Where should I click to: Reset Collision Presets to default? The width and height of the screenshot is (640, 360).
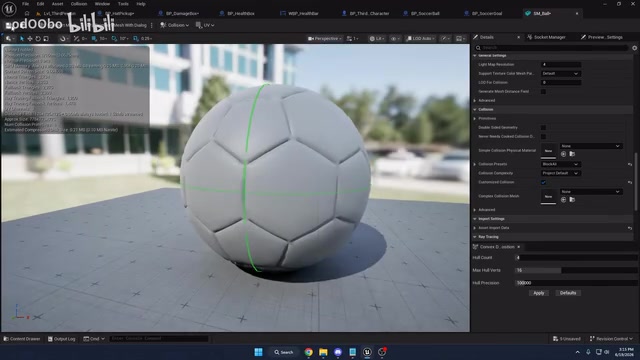point(630,164)
